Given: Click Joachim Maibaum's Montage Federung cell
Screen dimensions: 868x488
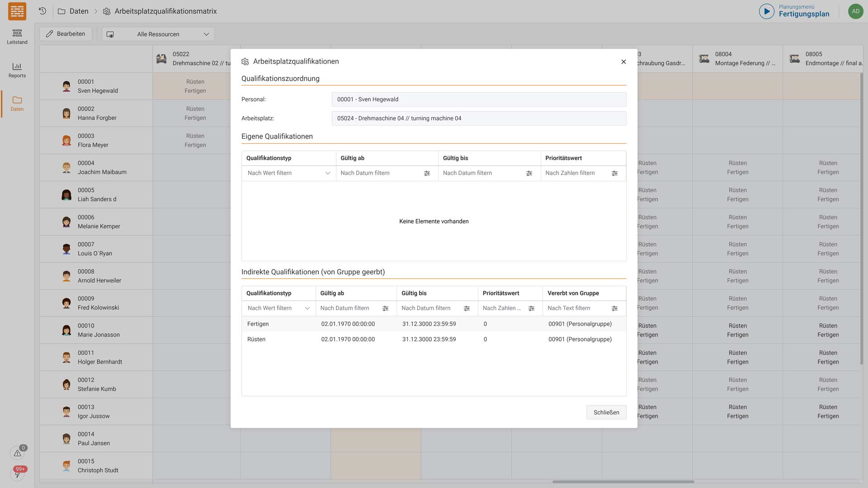Looking at the screenshot, I should 738,168.
